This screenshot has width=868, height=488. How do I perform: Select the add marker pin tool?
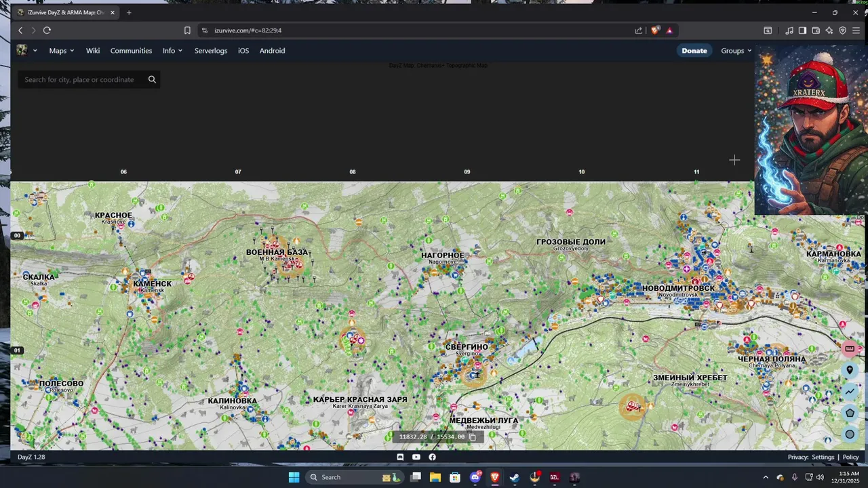point(850,370)
